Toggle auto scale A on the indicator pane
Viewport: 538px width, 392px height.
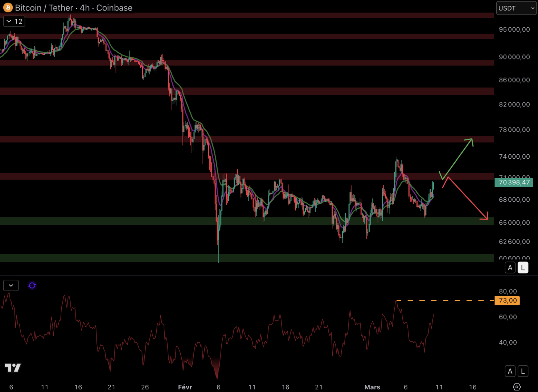510,371
